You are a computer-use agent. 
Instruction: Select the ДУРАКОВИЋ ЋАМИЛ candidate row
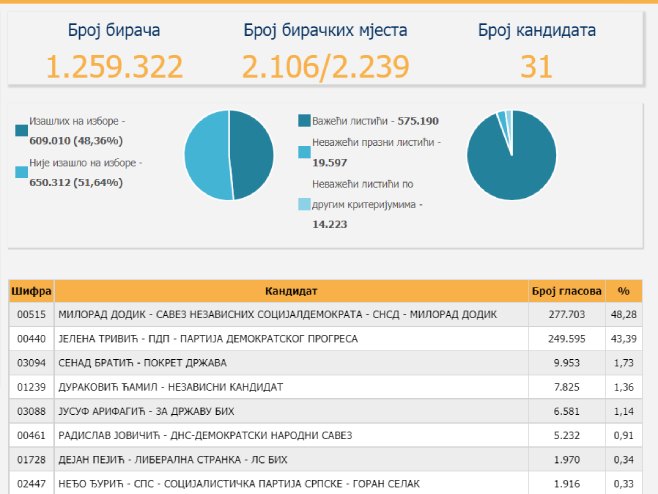[x=326, y=387]
